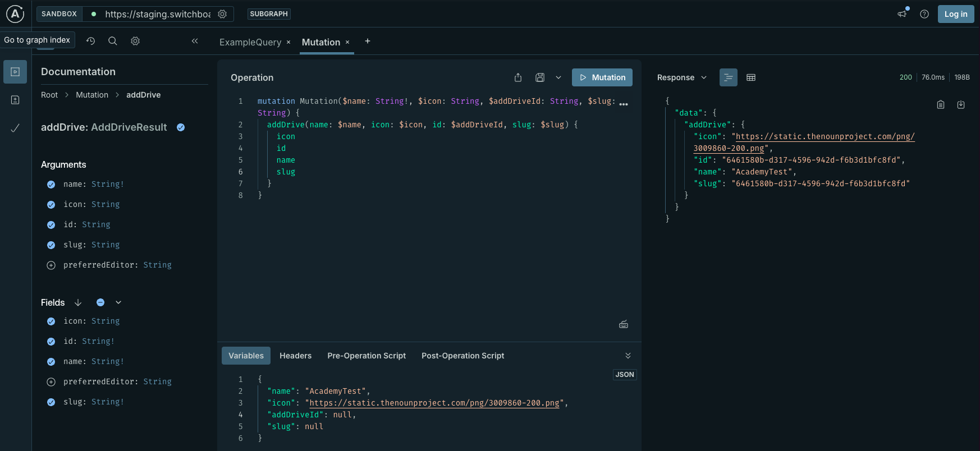Run the operation with the Mutation button

coord(602,77)
